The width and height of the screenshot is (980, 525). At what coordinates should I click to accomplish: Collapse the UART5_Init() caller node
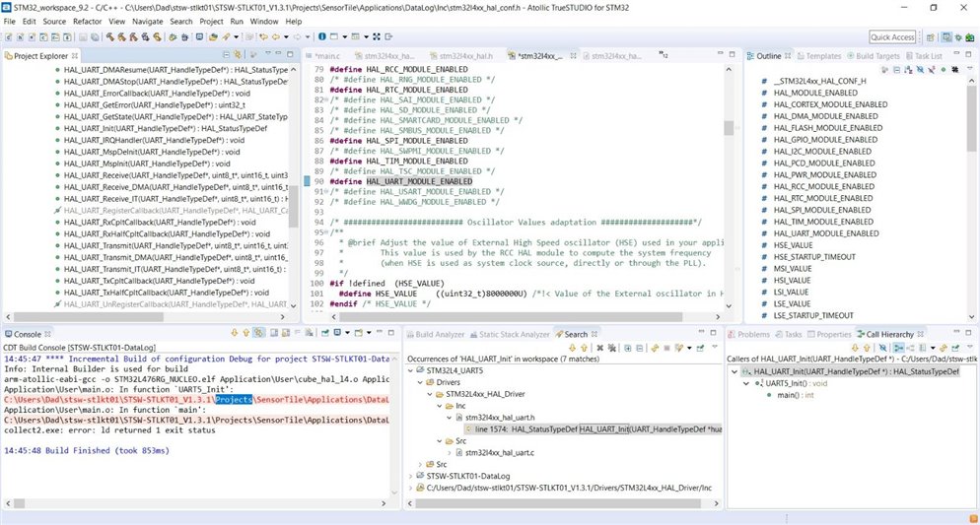pos(747,383)
